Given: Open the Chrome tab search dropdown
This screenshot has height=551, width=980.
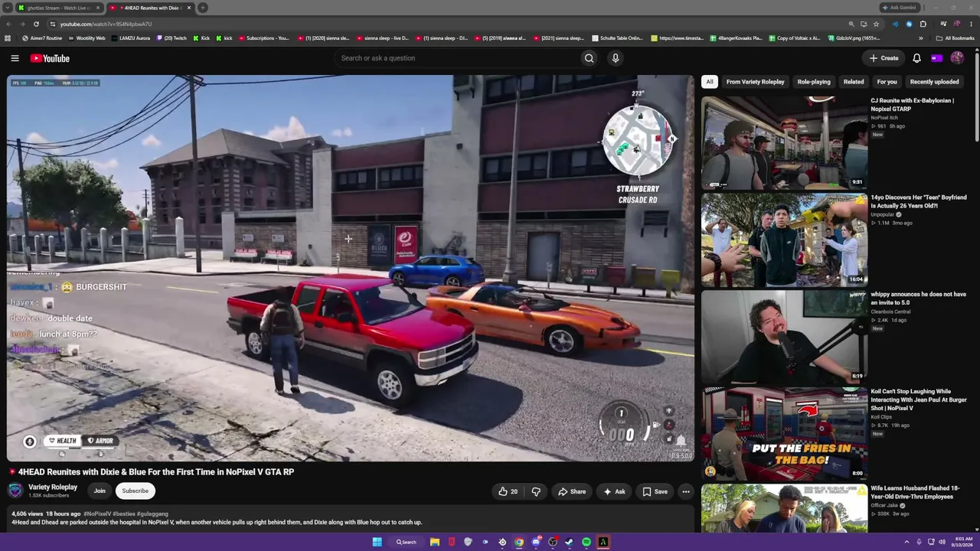Looking at the screenshot, I should pos(8,8).
